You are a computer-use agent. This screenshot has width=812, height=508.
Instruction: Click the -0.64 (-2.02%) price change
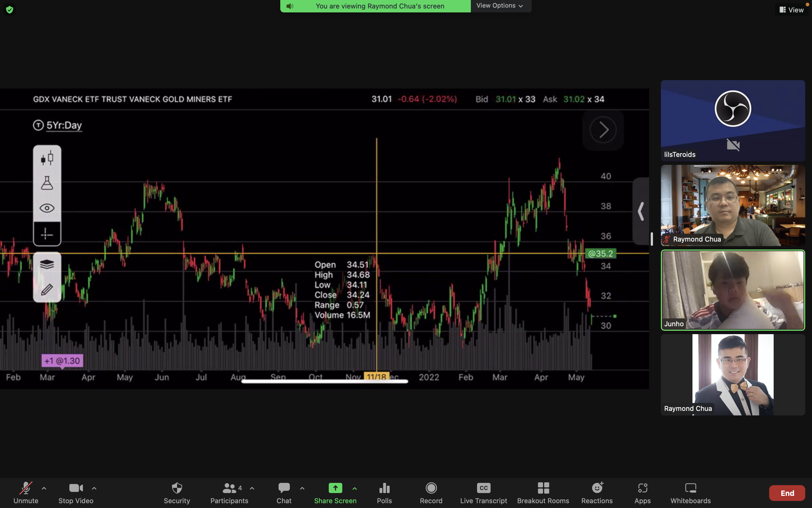coord(427,99)
